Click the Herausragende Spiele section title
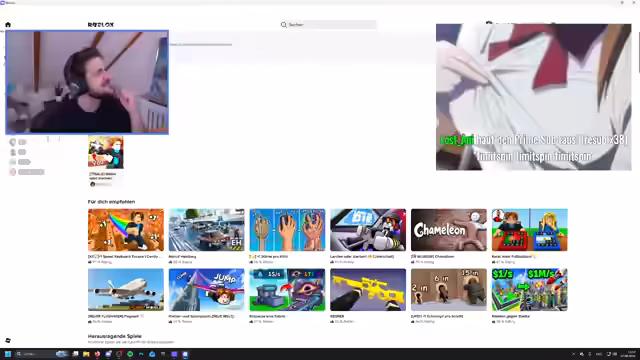640x360 pixels. (x=115, y=336)
